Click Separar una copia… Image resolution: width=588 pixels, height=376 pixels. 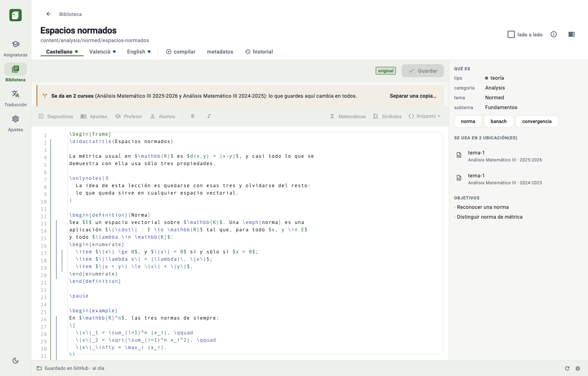tap(413, 96)
